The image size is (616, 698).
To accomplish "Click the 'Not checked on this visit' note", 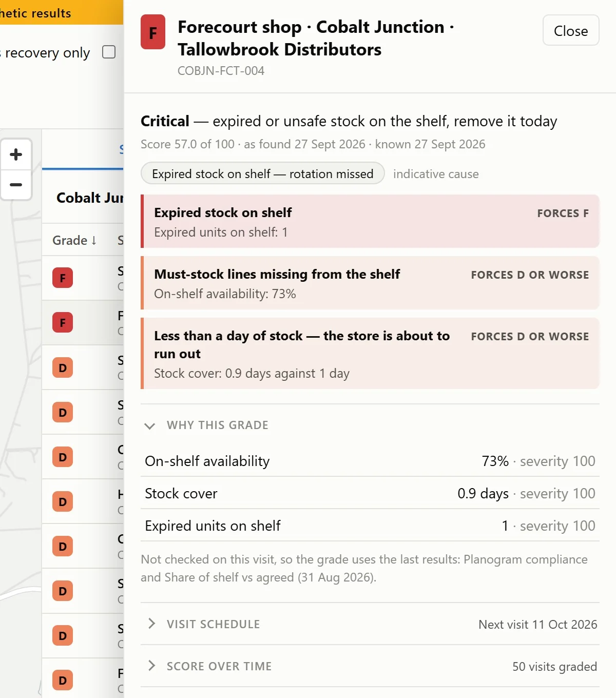I will [x=364, y=568].
